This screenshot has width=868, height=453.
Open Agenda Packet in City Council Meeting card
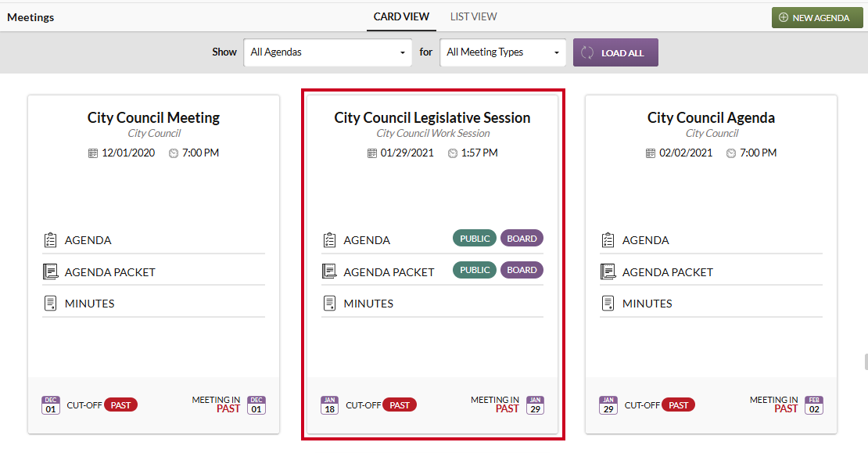[x=109, y=272]
